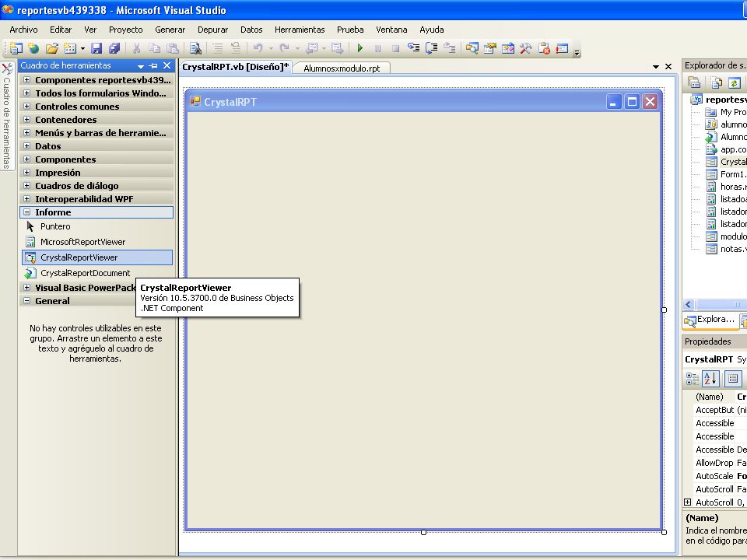Click the Save All icon
The height and width of the screenshot is (560, 747).
(114, 48)
